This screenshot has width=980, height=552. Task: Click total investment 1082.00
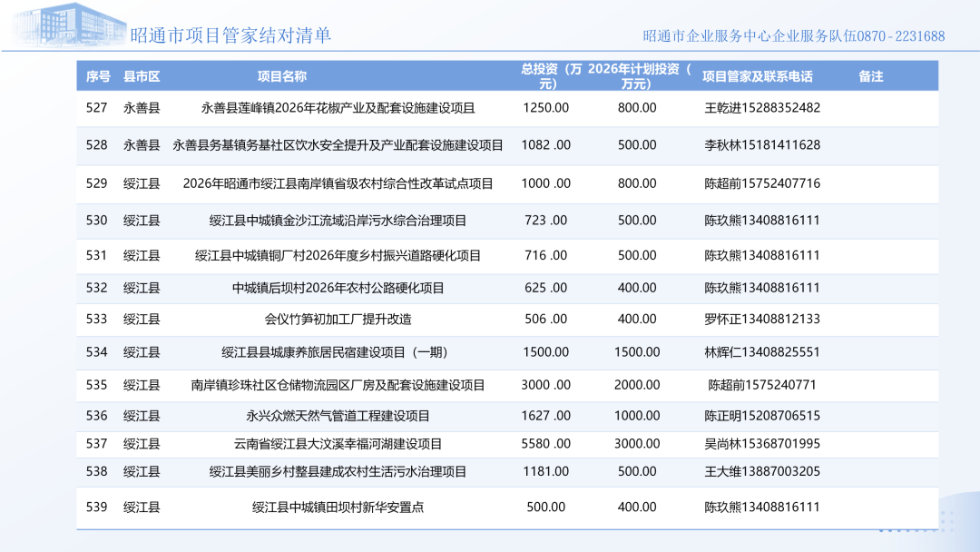coord(546,145)
